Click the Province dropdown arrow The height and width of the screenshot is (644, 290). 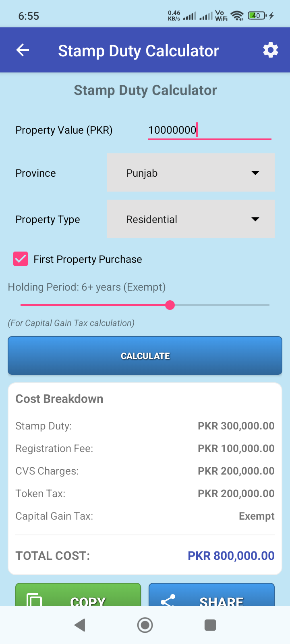(x=255, y=173)
